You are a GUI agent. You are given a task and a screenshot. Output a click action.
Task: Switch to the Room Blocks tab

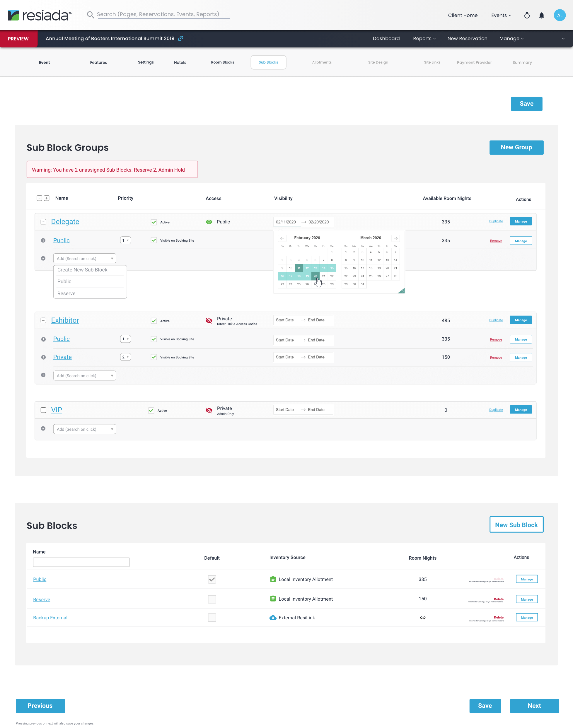[222, 62]
